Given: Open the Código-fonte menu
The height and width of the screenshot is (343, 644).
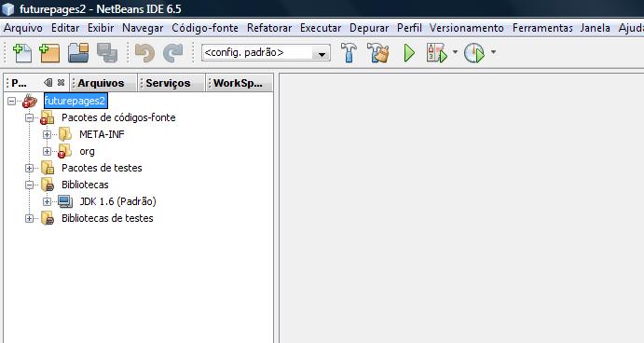Looking at the screenshot, I should pos(205,28).
